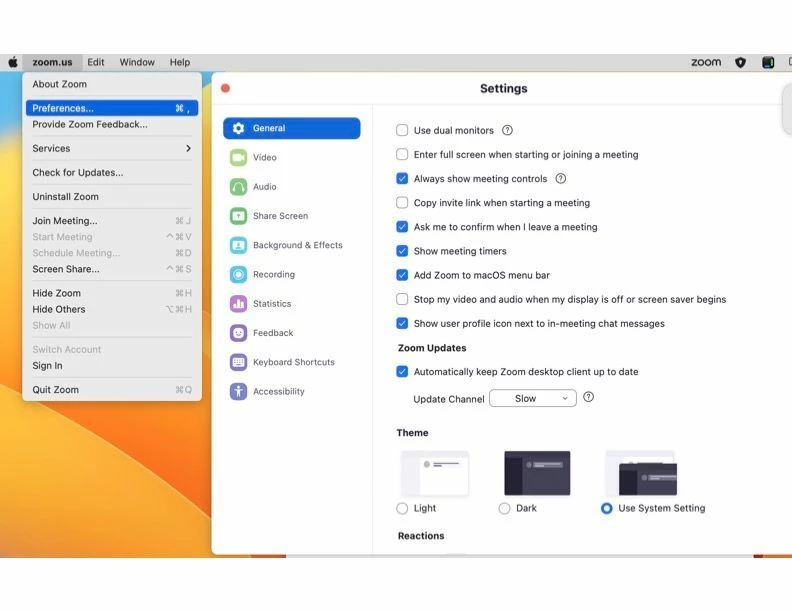Click the Video camera icon
The image size is (792, 612).
coord(238,158)
